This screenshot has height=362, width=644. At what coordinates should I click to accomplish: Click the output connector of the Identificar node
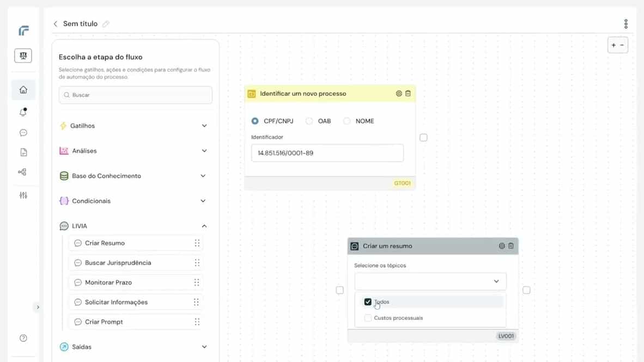(423, 138)
